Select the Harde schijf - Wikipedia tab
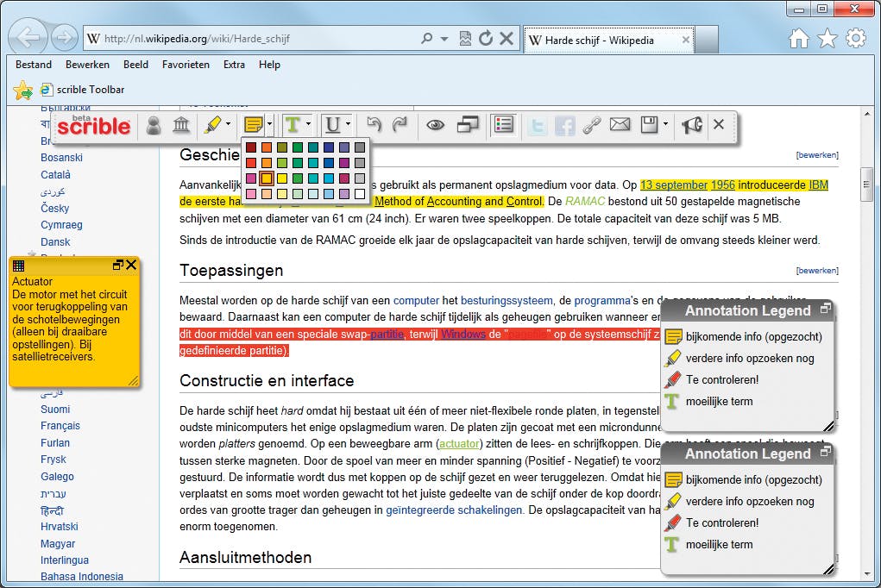881x588 pixels. pyautogui.click(x=608, y=40)
